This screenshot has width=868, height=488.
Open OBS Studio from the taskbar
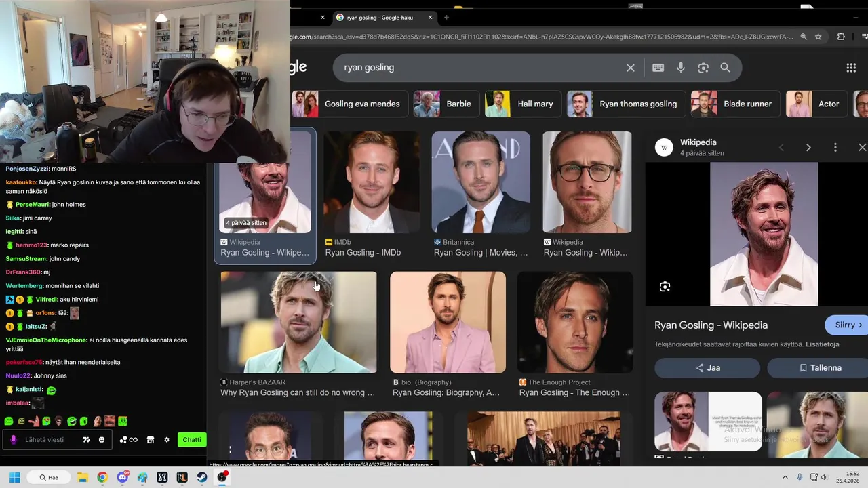pos(222,477)
